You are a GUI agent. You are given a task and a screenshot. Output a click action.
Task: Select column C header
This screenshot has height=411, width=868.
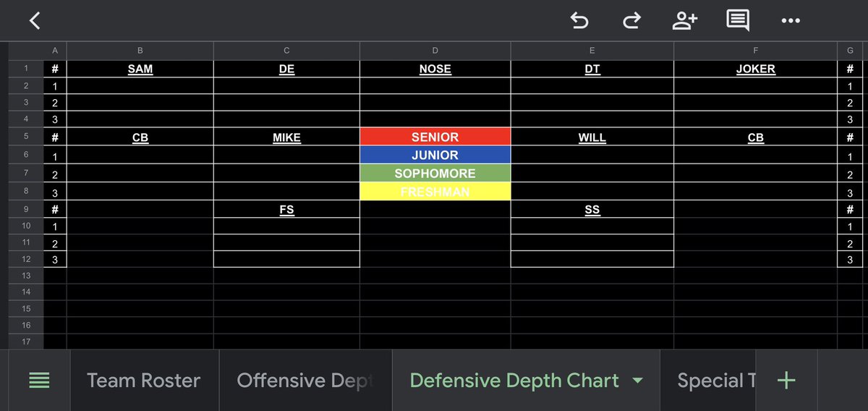coord(286,51)
